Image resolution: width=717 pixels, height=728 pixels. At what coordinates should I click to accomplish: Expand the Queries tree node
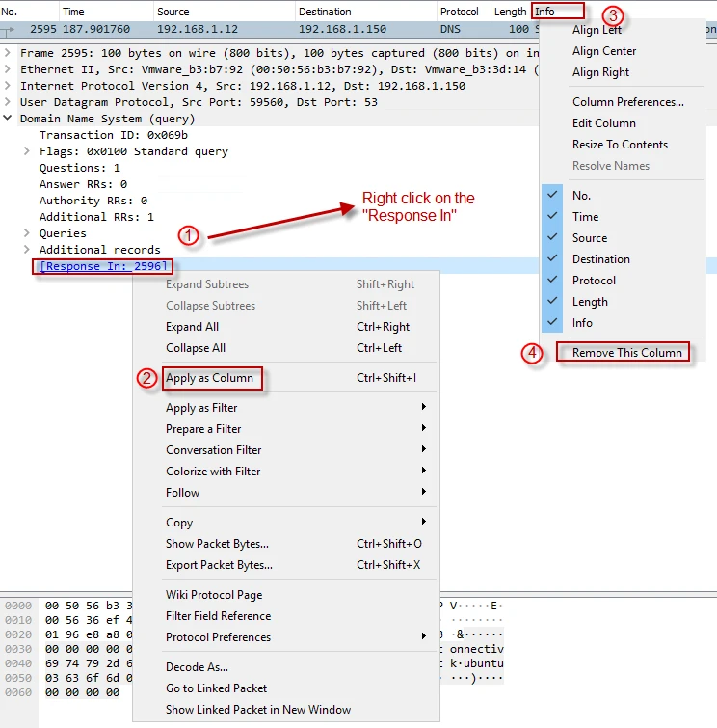[x=27, y=233]
